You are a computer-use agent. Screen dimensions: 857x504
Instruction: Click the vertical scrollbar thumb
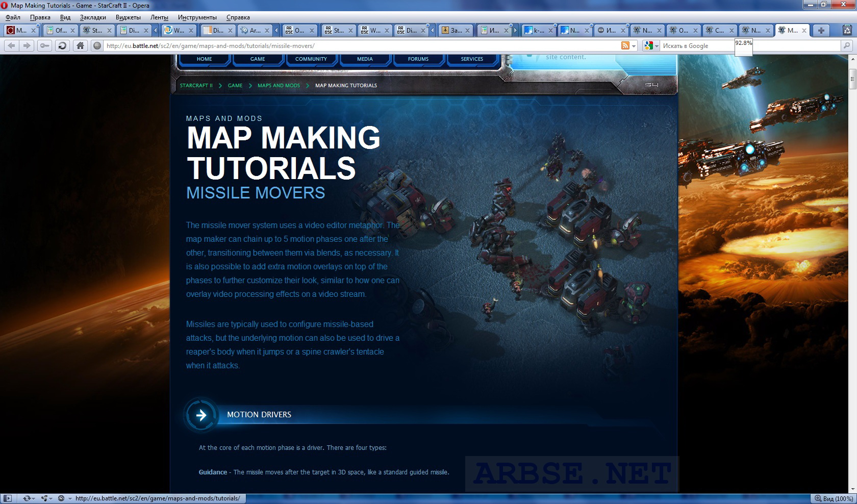tap(852, 80)
